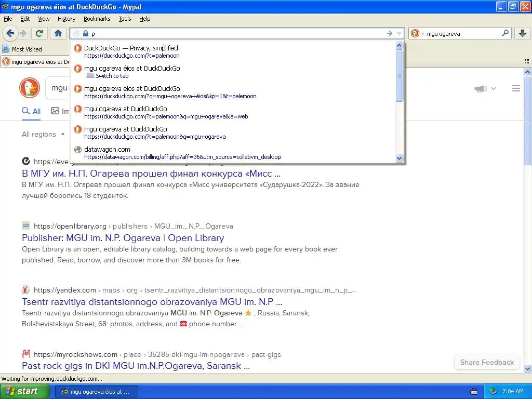Click the yandex.com result URL
This screenshot has height=399, width=532.
click(195, 290)
